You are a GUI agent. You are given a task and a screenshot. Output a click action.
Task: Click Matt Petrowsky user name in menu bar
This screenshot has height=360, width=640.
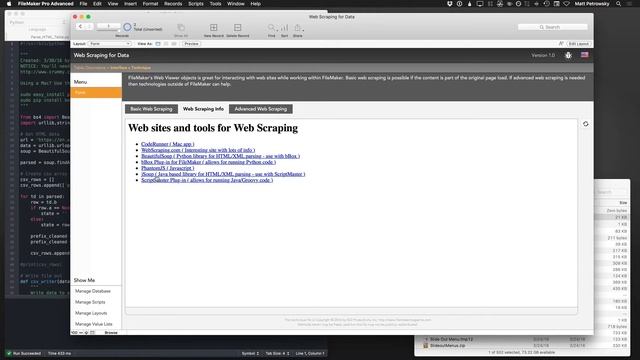point(592,4)
